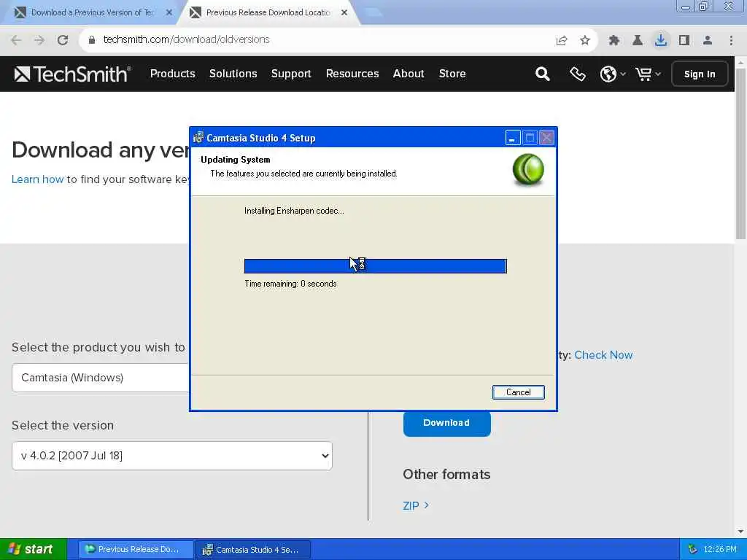
Task: Click the system tray installer icon
Action: click(x=692, y=550)
